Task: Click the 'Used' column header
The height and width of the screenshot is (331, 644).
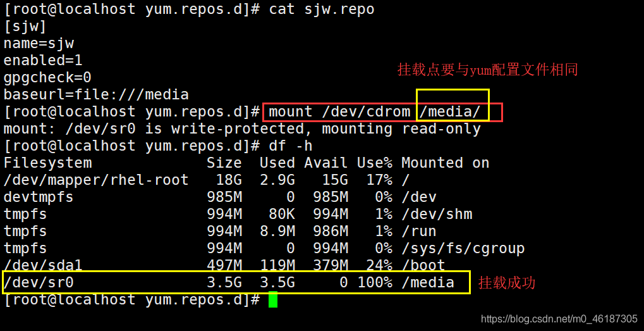Action: coord(277,163)
